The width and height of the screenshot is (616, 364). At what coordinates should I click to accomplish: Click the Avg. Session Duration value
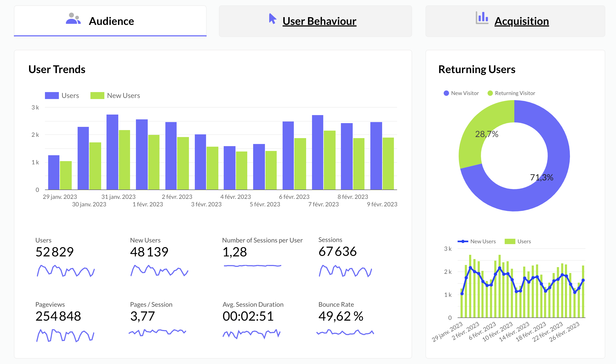click(248, 316)
